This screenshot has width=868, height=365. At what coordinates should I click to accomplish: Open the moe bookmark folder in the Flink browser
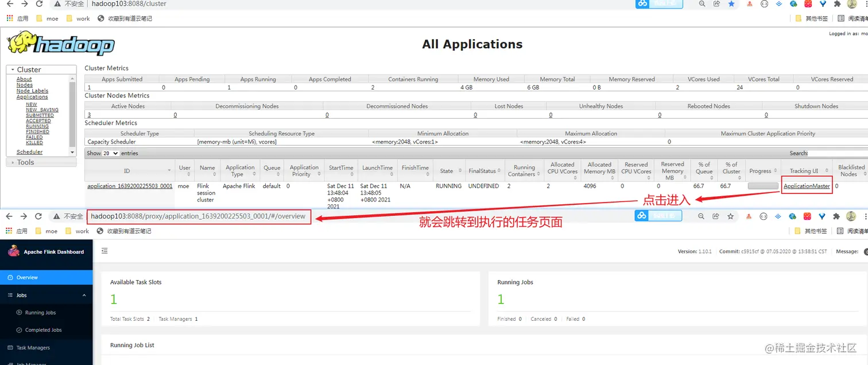pyautogui.click(x=46, y=231)
